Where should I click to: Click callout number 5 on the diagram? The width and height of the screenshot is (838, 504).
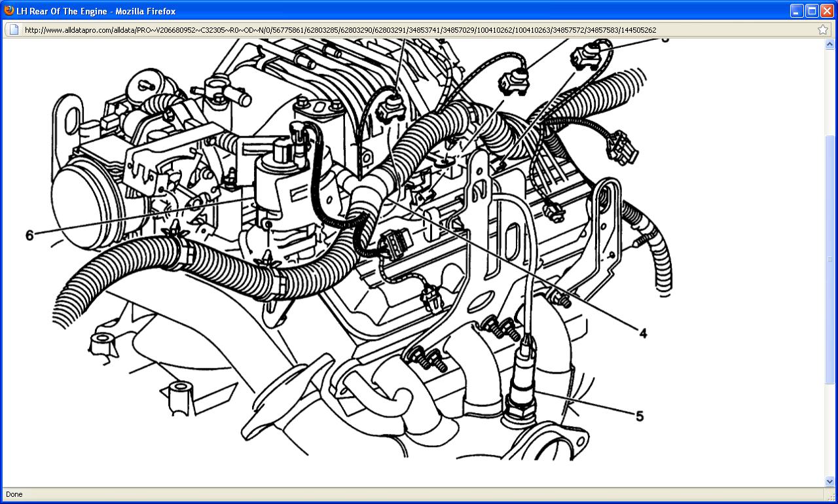click(x=640, y=416)
